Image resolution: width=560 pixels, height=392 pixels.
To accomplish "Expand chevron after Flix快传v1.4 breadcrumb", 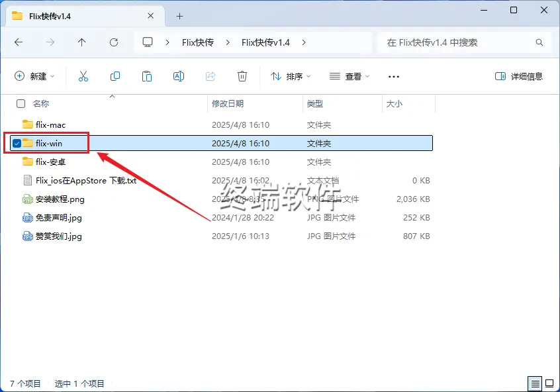I will coord(304,42).
